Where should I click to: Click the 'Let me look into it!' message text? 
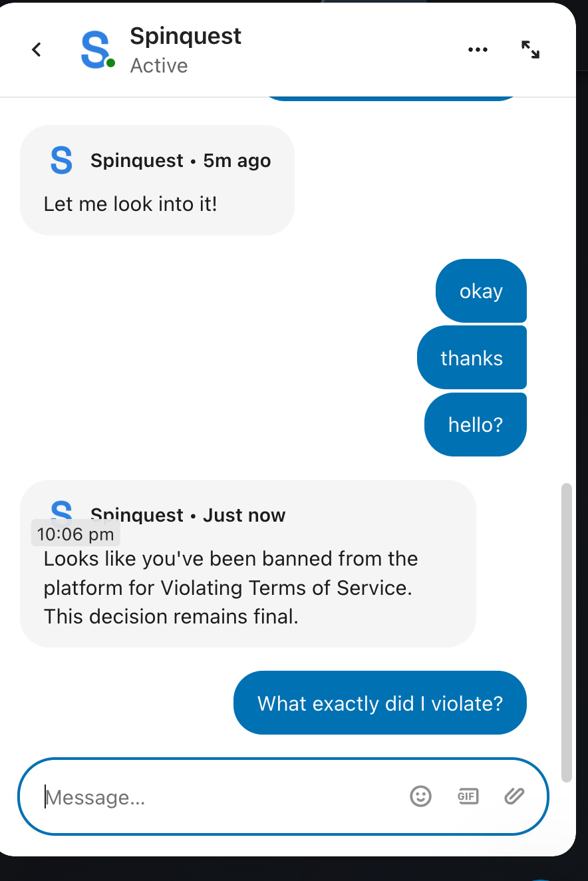click(130, 204)
